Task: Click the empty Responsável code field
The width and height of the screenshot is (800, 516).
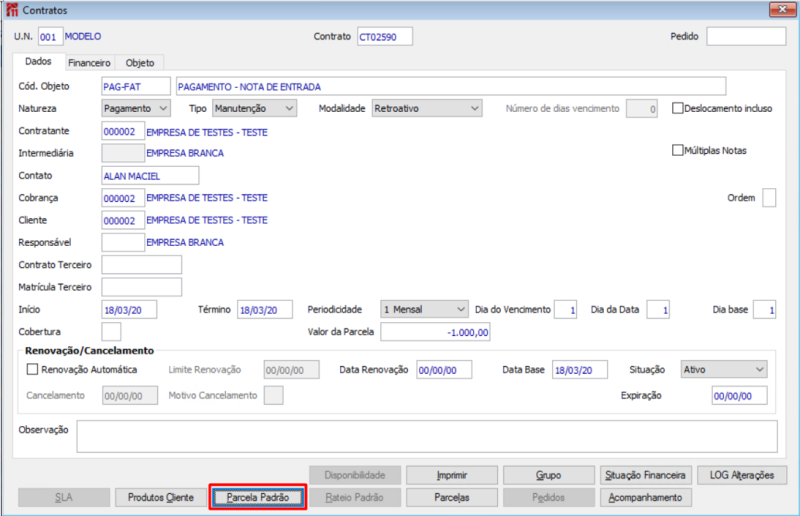Action: click(123, 242)
